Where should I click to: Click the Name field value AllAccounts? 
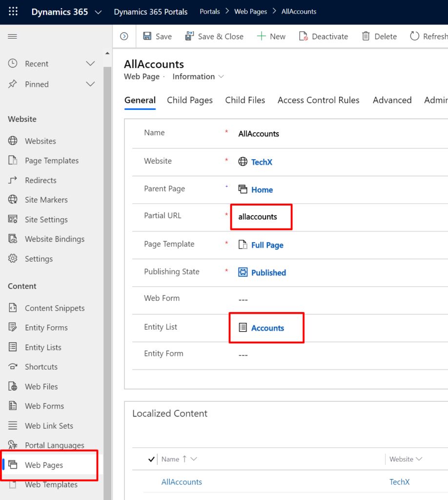(x=259, y=134)
